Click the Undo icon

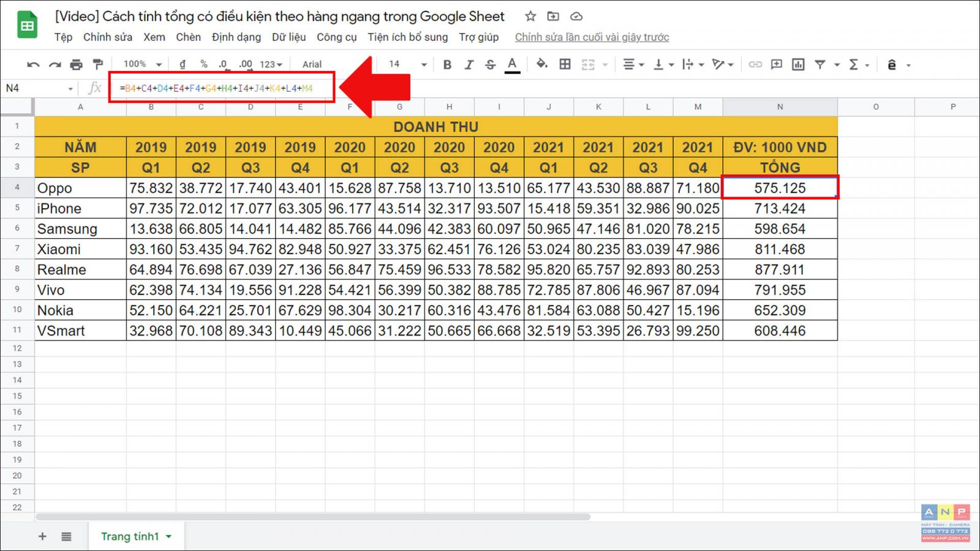pyautogui.click(x=34, y=64)
